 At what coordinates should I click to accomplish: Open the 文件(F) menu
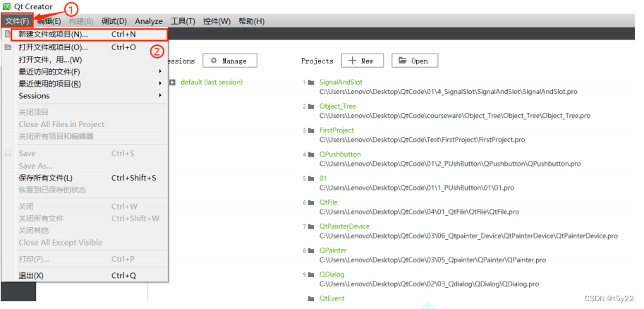click(17, 21)
